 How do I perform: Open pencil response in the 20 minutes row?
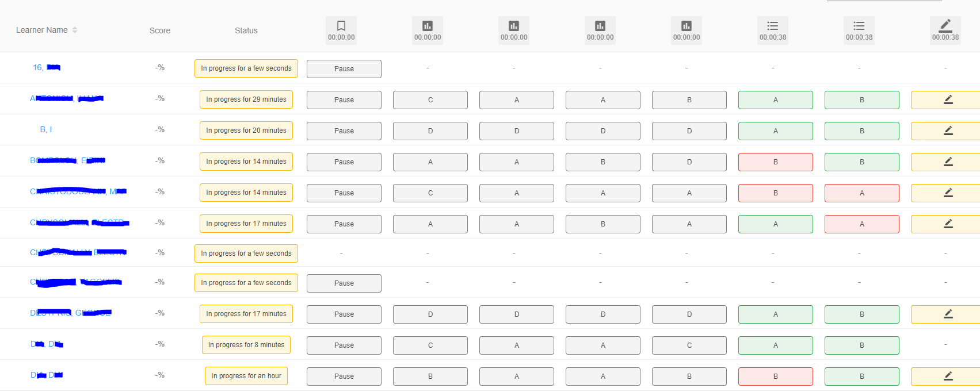(x=948, y=131)
